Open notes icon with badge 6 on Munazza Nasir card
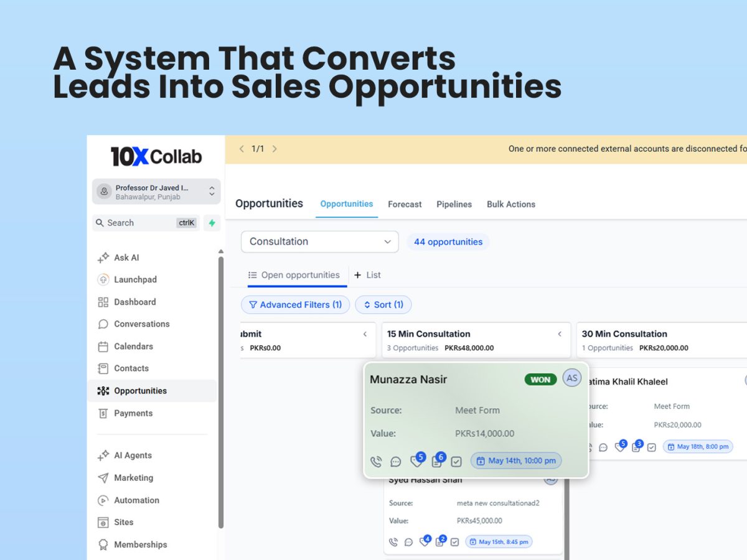 point(438,460)
